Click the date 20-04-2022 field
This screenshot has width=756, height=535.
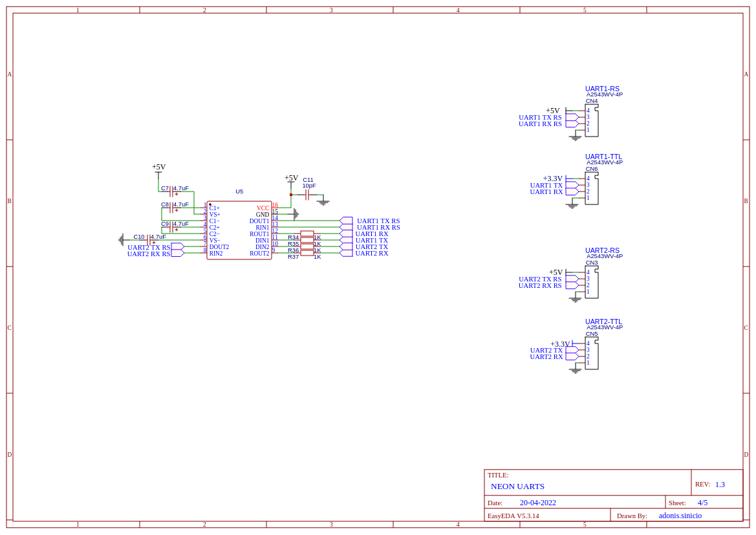pos(537,503)
